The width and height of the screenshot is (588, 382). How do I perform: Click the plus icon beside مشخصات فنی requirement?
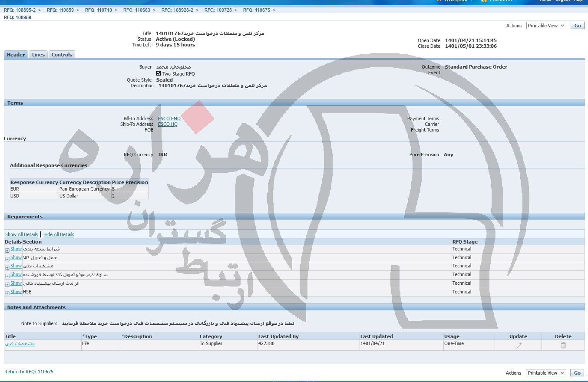7,267
